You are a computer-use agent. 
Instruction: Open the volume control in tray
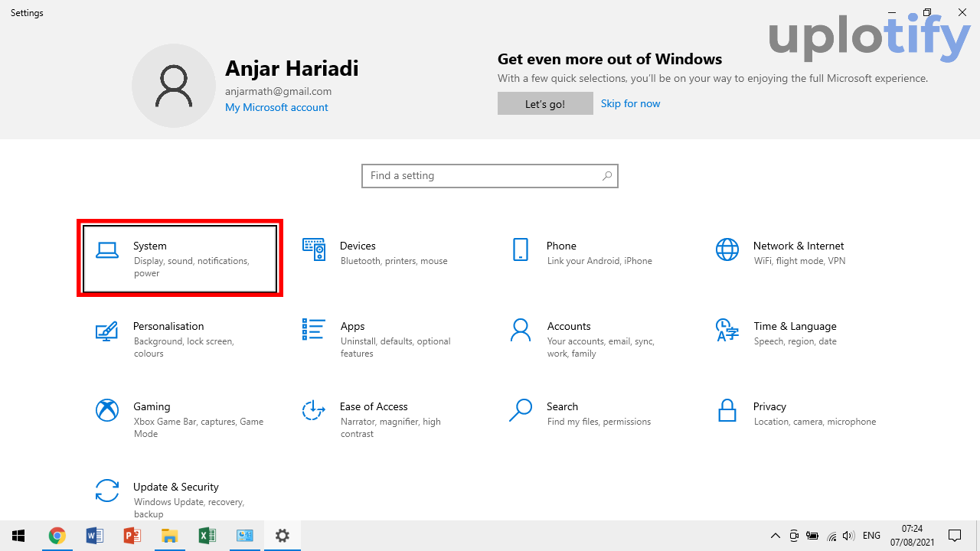click(849, 536)
